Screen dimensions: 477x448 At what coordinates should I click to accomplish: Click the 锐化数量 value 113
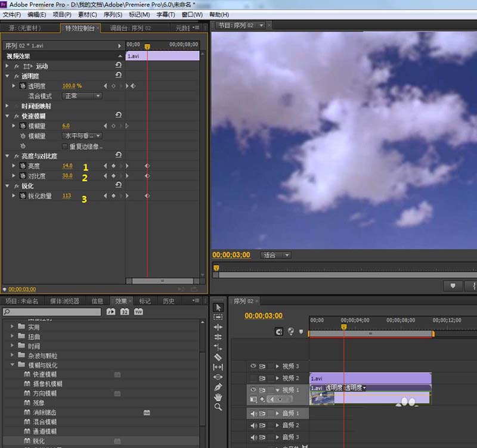click(x=67, y=196)
